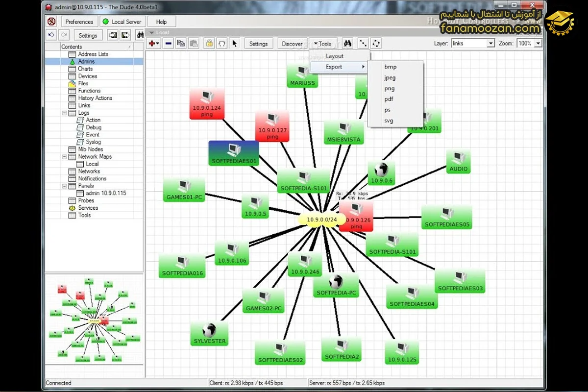588x392 pixels.
Task: Open the Zoom percentage dropdown
Action: (x=539, y=43)
